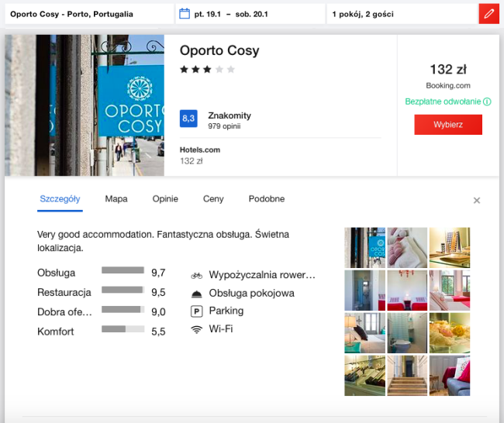The height and width of the screenshot is (423, 504).
Task: Show the Podobne hotels tab
Action: coord(266,199)
